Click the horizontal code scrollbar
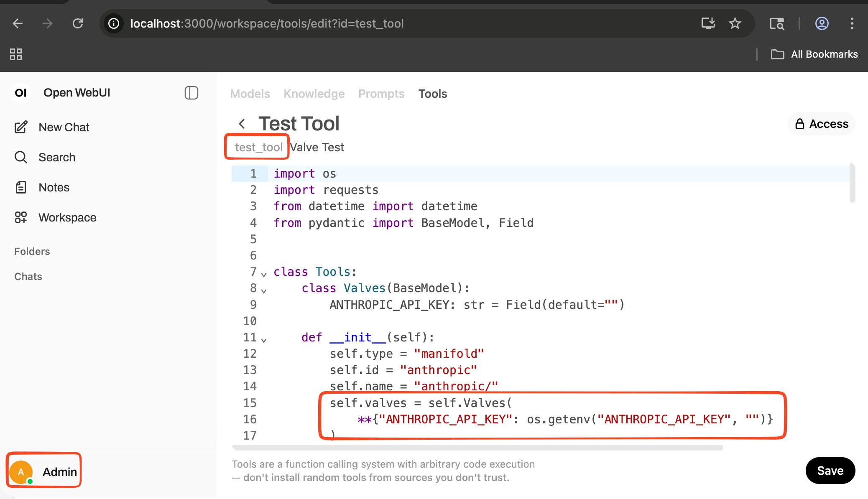868x499 pixels. click(x=477, y=448)
